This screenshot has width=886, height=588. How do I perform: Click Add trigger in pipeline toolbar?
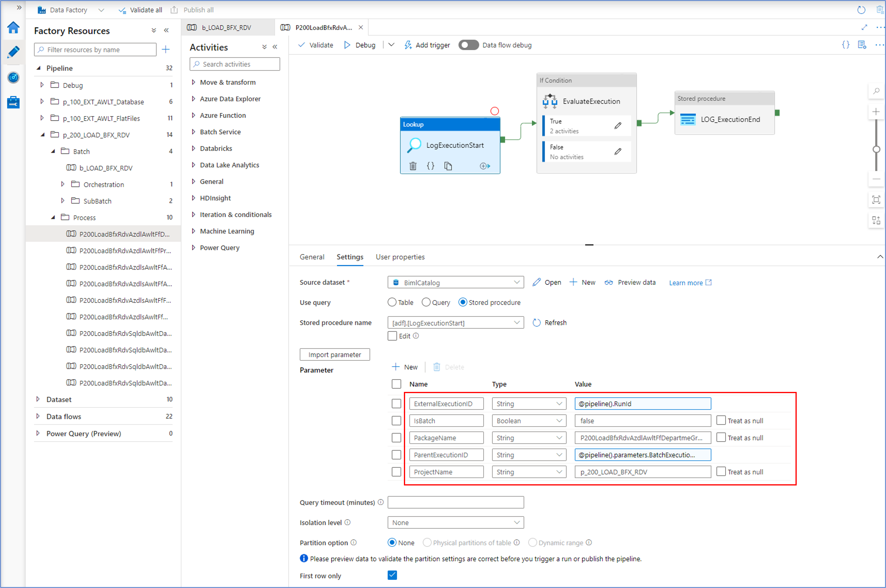tap(427, 45)
